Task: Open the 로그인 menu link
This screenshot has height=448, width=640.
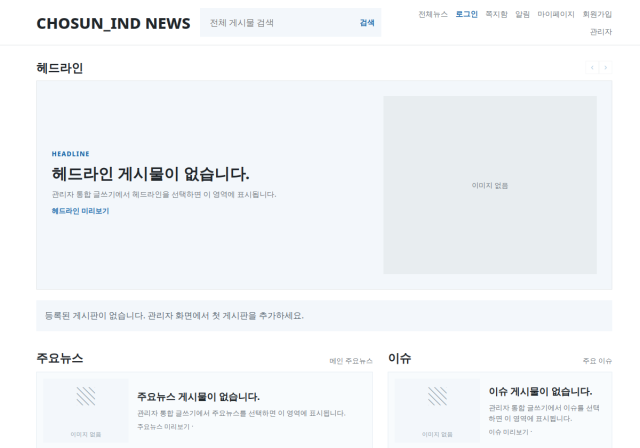Action: click(467, 14)
